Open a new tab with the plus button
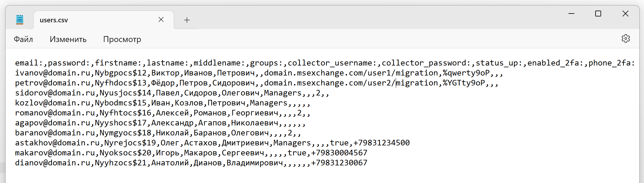This screenshot has width=644, height=183. pyautogui.click(x=187, y=20)
